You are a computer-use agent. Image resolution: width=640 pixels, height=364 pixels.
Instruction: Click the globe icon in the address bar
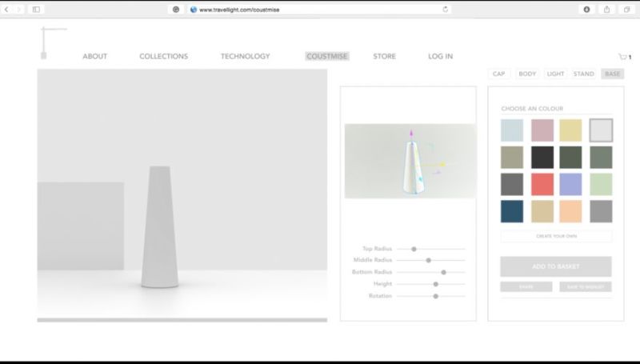(x=194, y=10)
